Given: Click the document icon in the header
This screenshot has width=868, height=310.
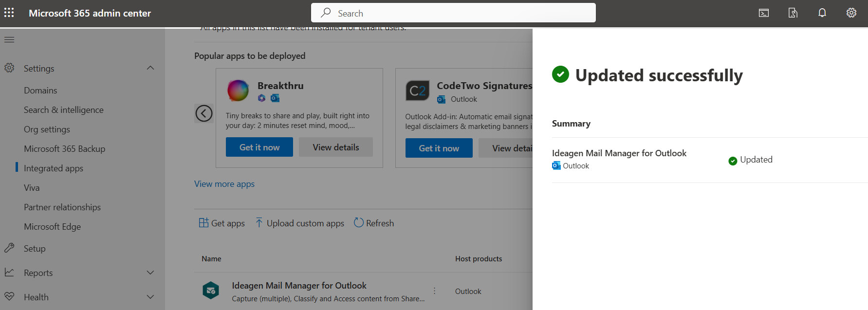Looking at the screenshot, I should click(x=793, y=13).
